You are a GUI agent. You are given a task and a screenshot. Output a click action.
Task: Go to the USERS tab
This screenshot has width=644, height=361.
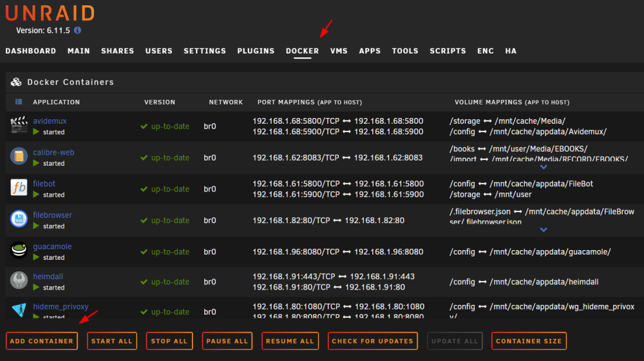159,51
